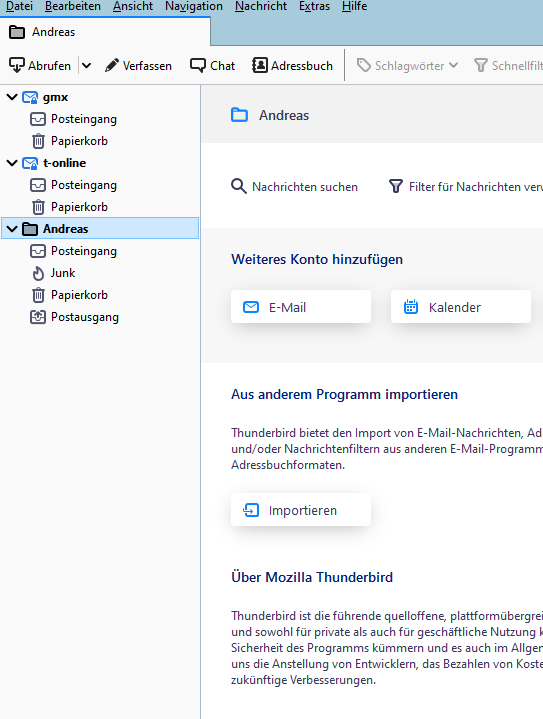Select the t-online account label
The height and width of the screenshot is (719, 543).
click(x=64, y=163)
